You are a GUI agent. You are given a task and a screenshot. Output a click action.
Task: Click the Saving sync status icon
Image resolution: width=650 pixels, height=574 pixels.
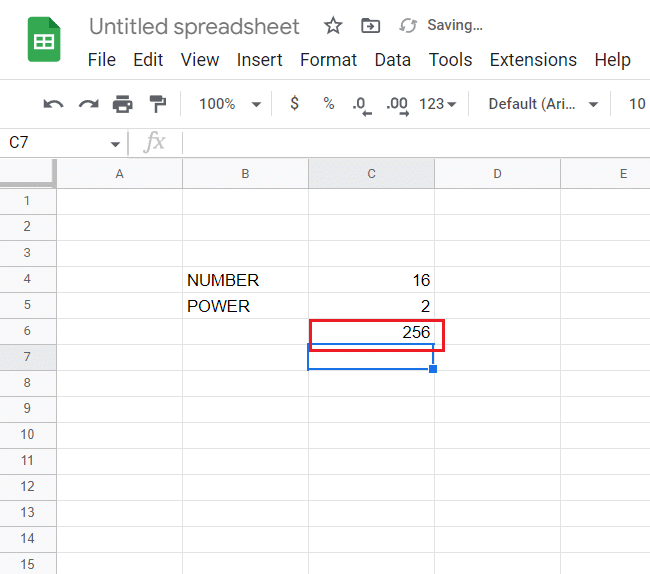tap(408, 26)
